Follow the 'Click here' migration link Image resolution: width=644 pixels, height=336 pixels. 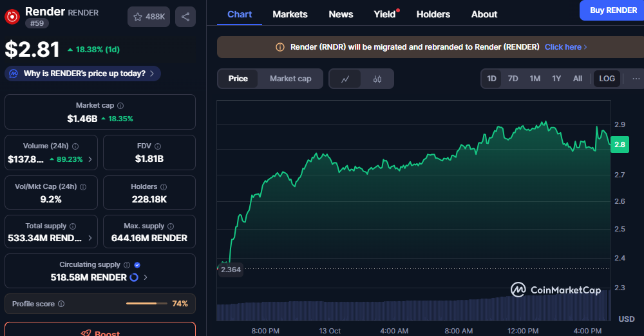click(x=565, y=47)
